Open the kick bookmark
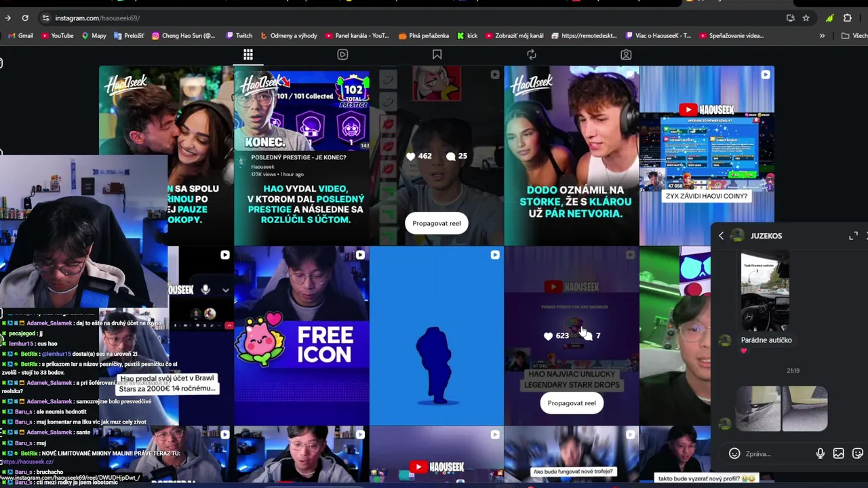868x488 pixels. coord(467,35)
